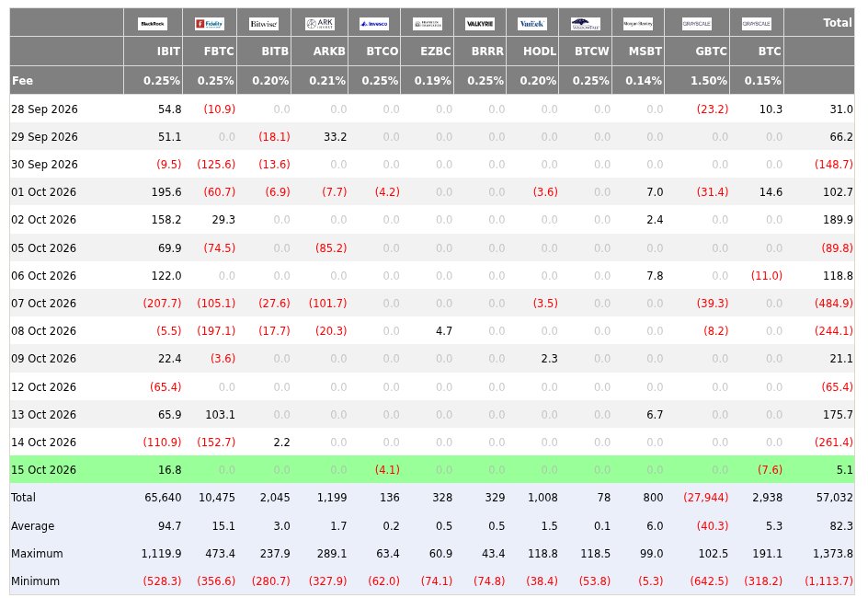Select the IBIT value 16.8 in highlighted row
Screen dimensions: 868x598
[x=170, y=470]
